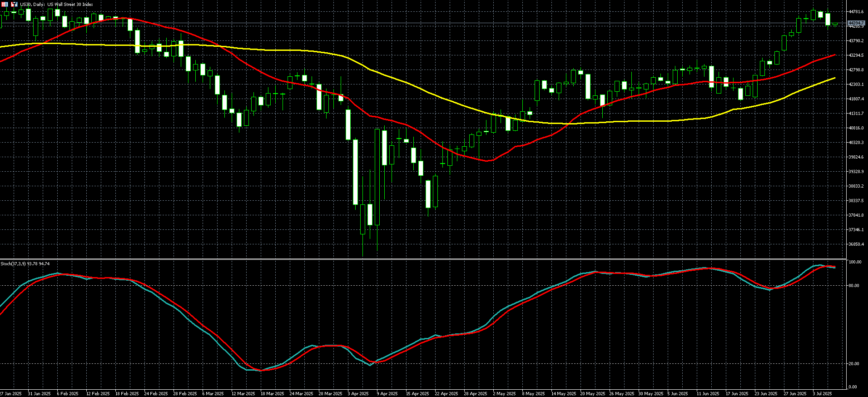
Task: Click the divider between chart and Stochastic panel
Action: coord(422,259)
